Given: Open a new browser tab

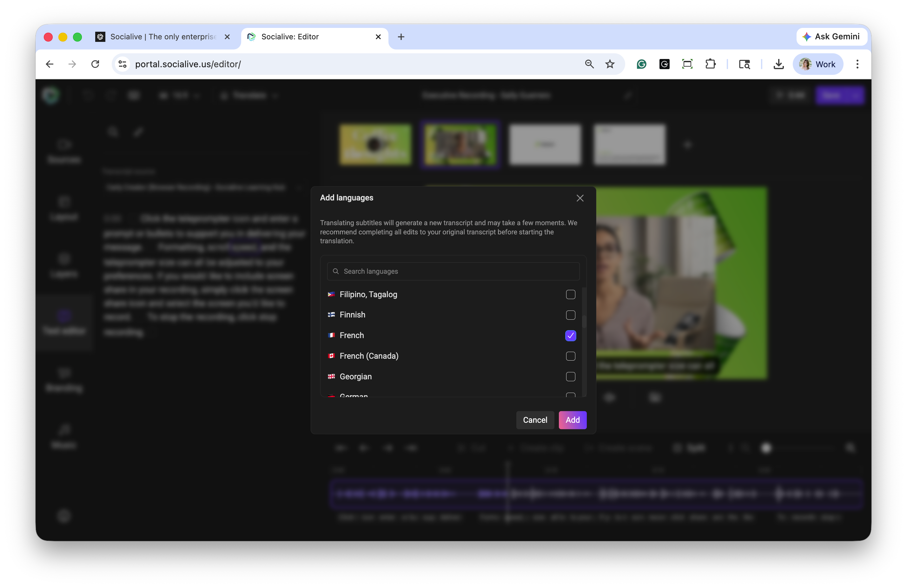Looking at the screenshot, I should [x=401, y=36].
